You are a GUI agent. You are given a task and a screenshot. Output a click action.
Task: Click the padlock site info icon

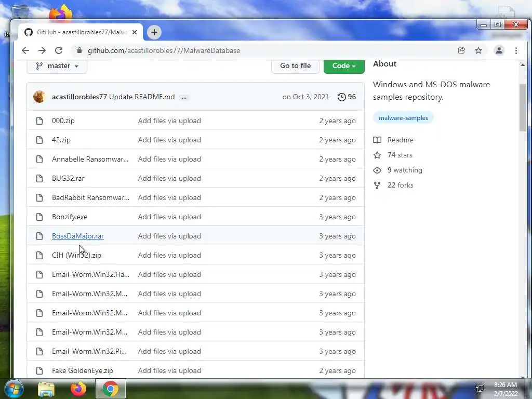(79, 50)
